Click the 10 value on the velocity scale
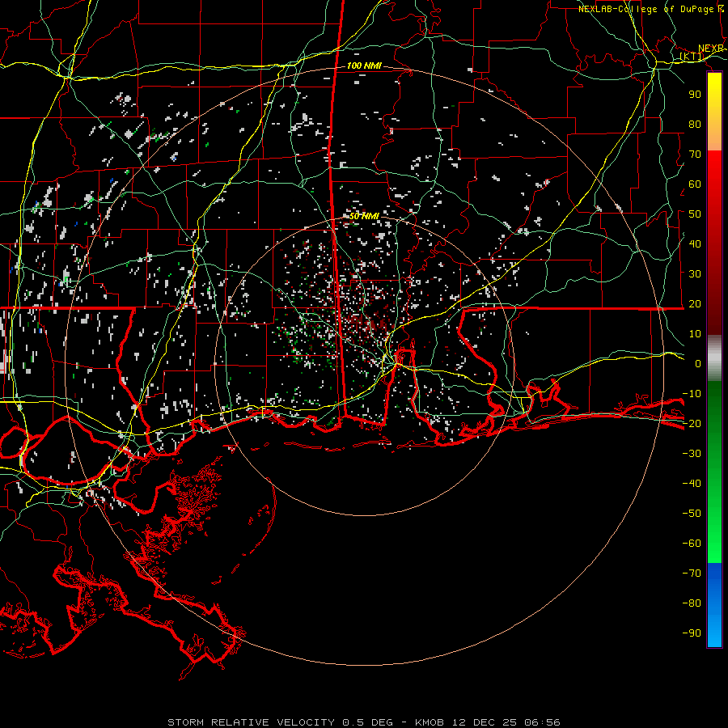Image resolution: width=728 pixels, height=728 pixels. pyautogui.click(x=695, y=334)
